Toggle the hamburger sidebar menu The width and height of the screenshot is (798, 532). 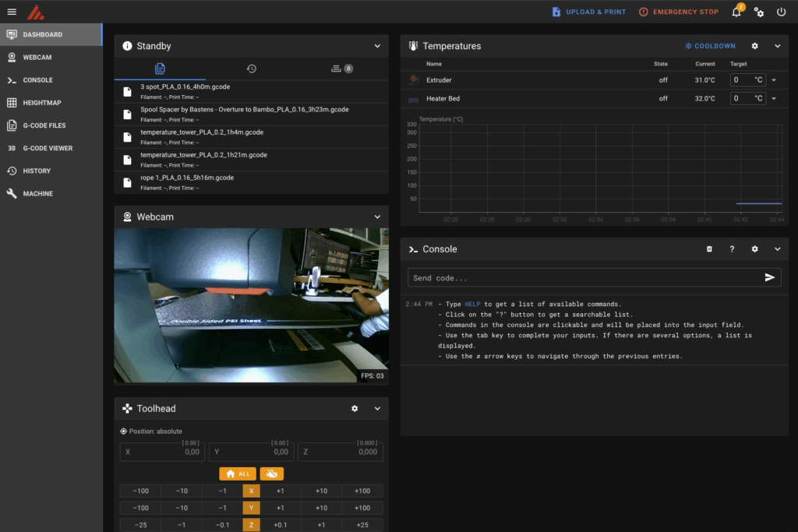pos(12,12)
